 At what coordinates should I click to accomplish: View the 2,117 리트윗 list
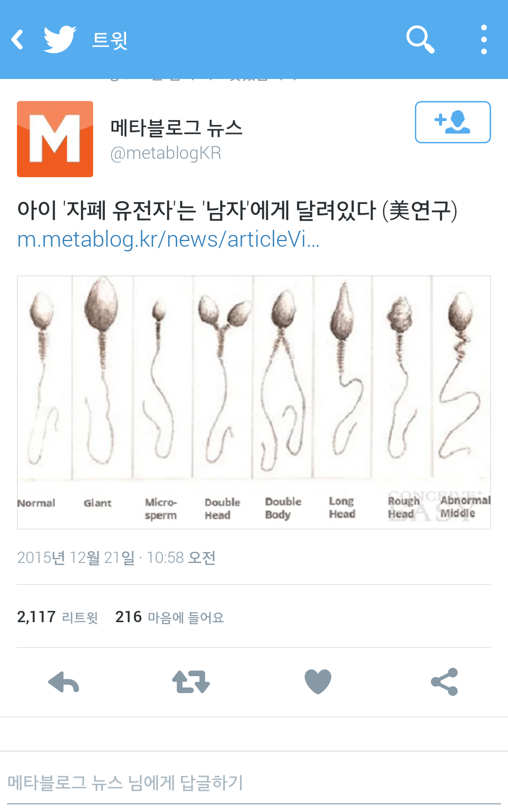coord(57,617)
